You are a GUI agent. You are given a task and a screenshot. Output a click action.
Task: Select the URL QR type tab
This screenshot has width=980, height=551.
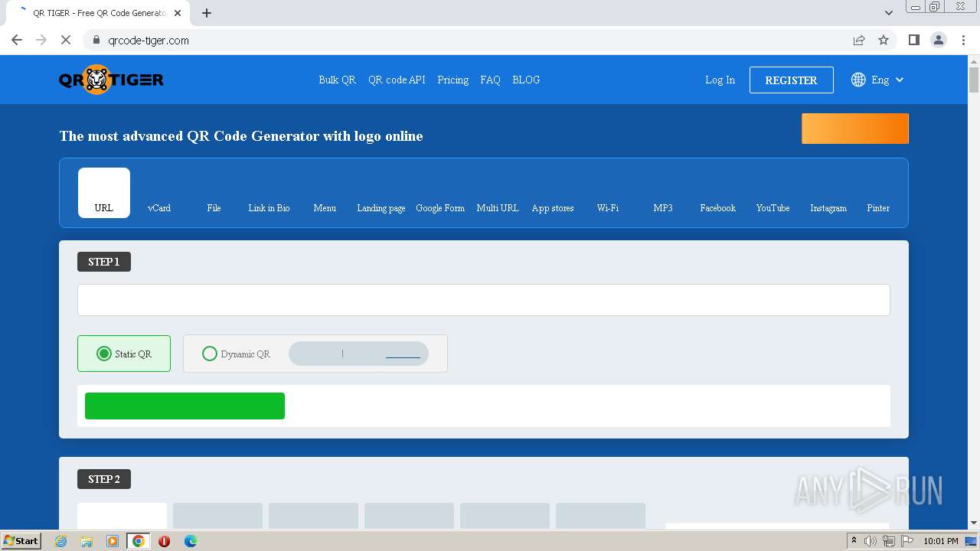[104, 193]
